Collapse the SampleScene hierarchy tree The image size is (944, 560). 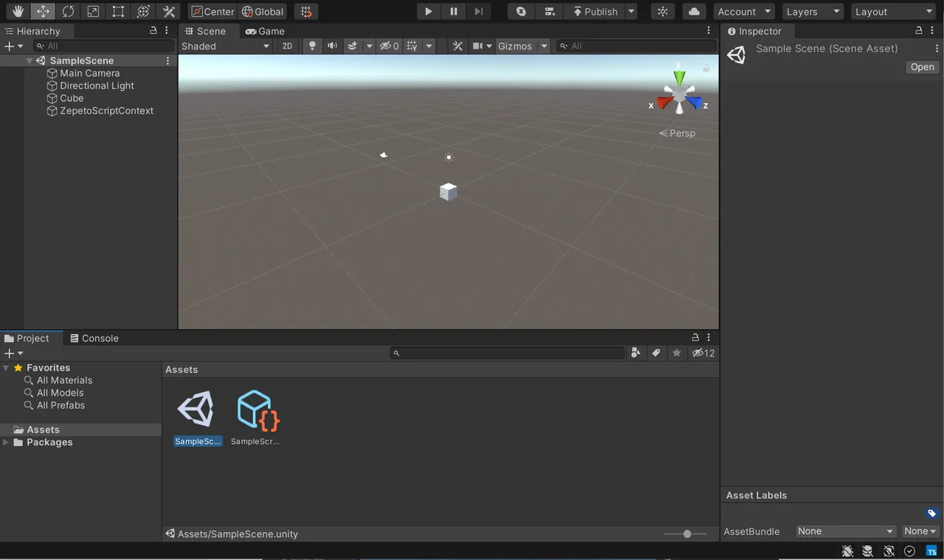(29, 61)
